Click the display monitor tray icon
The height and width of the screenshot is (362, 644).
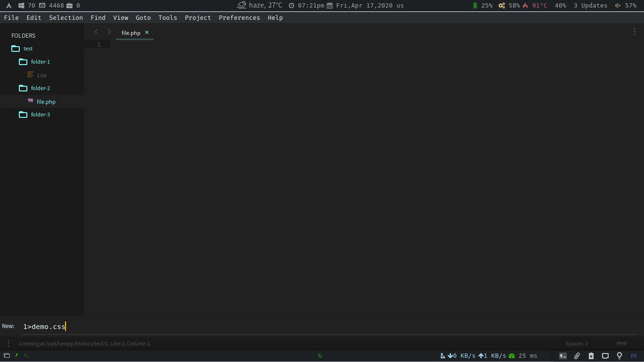[605, 356]
